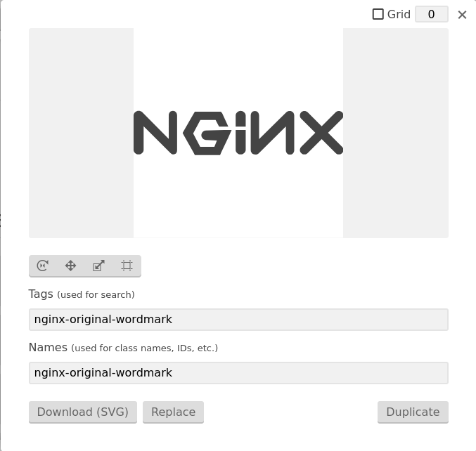
Task: Click the gray margin right of canvas
Action: pos(396,133)
